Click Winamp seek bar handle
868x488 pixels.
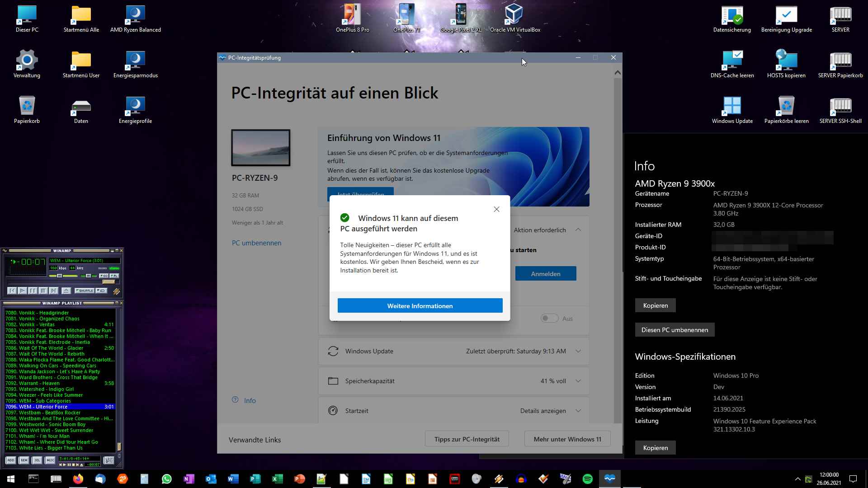[109, 282]
